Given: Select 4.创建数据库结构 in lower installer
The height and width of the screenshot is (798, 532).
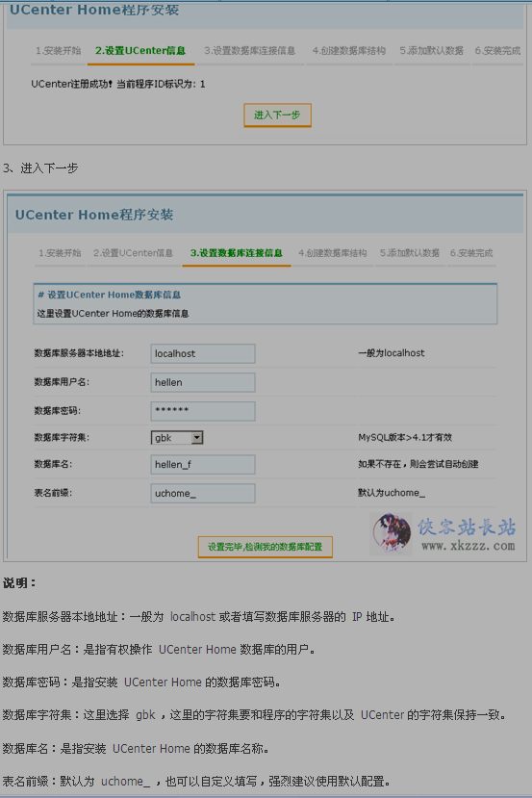Looking at the screenshot, I should point(333,253).
